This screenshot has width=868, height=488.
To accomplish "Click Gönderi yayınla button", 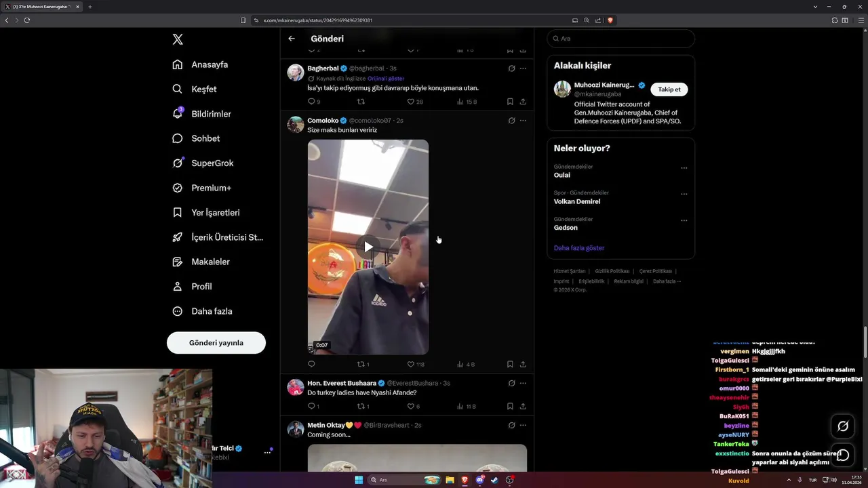I will pyautogui.click(x=216, y=342).
